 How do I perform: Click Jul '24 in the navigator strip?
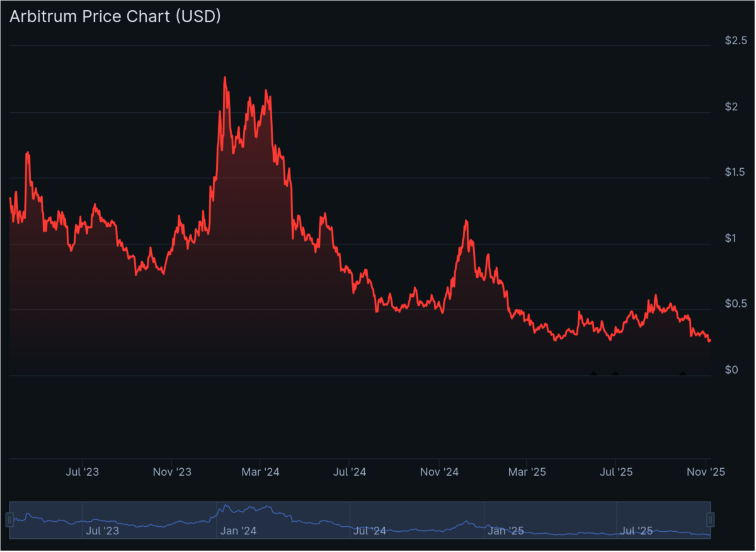pos(370,531)
